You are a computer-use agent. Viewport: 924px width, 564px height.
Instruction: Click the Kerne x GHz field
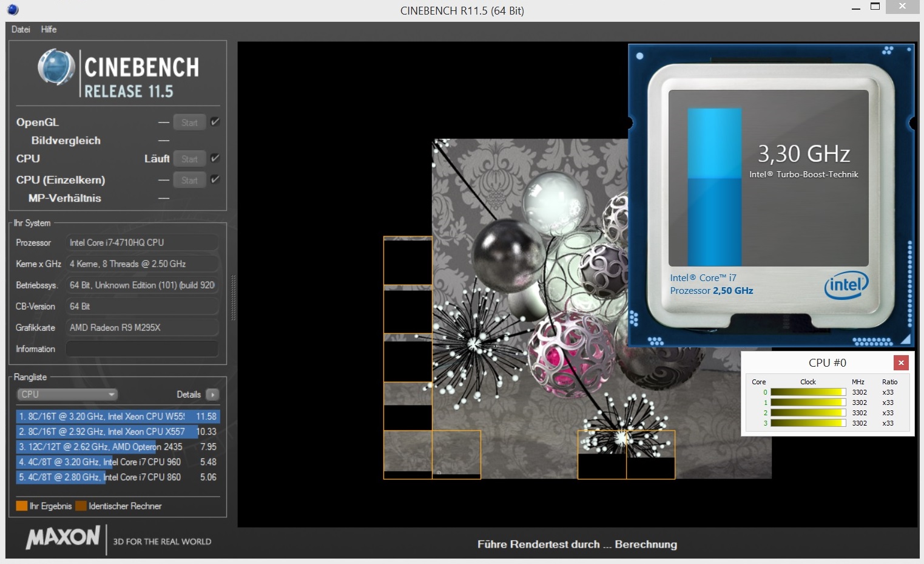(142, 264)
